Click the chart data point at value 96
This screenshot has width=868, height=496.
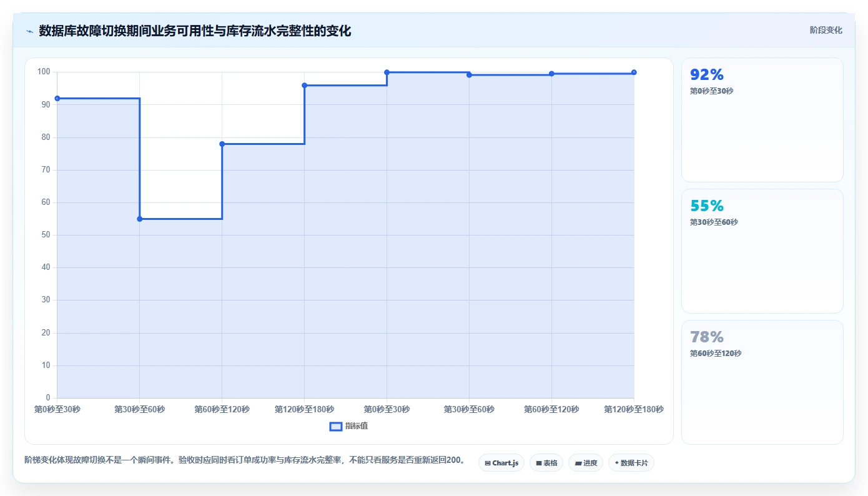pos(305,86)
